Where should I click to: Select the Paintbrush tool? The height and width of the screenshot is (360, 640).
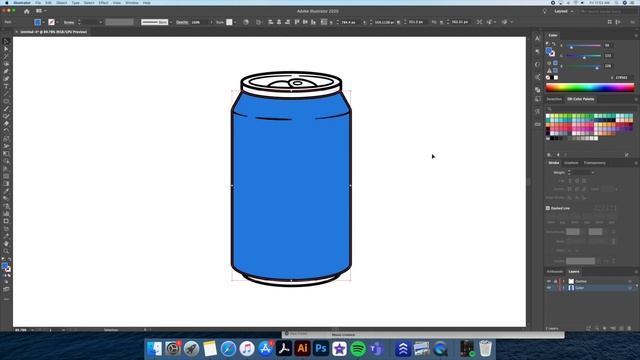click(x=6, y=109)
